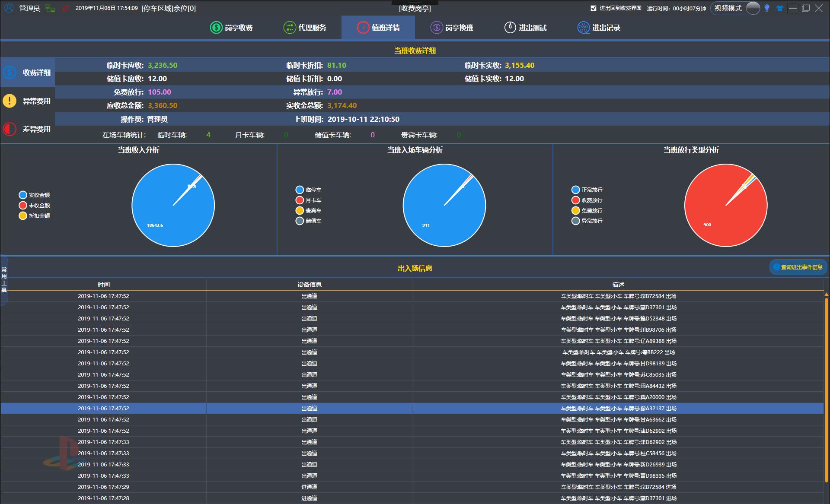Click the 进出记录 film reel icon
Image resolution: width=830 pixels, height=504 pixels.
pos(583,28)
